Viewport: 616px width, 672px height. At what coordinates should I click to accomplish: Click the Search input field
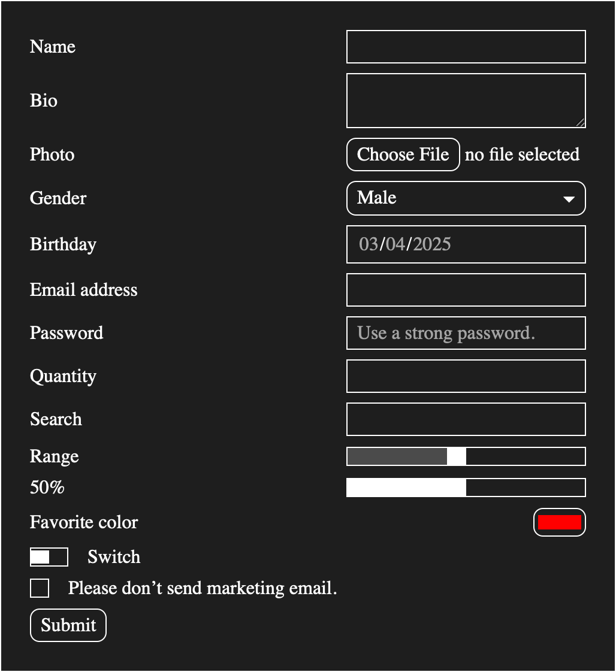point(466,419)
